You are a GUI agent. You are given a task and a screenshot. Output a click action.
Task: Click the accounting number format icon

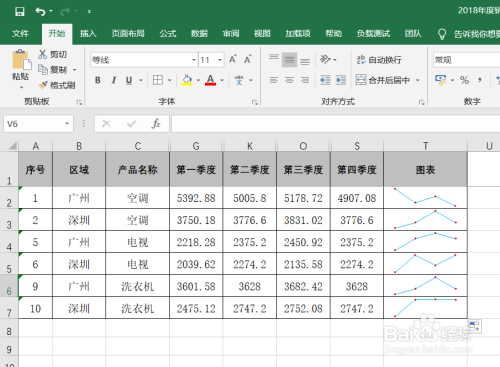(440, 80)
